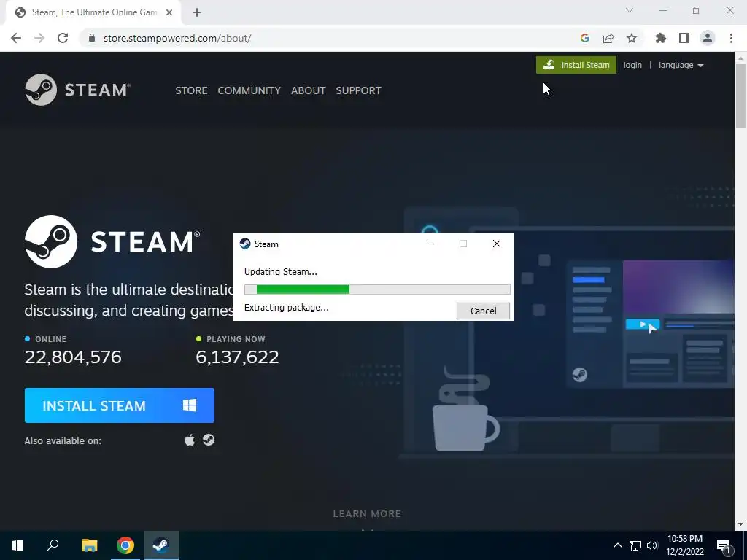Open the SUPPORT menu item

[x=358, y=90]
